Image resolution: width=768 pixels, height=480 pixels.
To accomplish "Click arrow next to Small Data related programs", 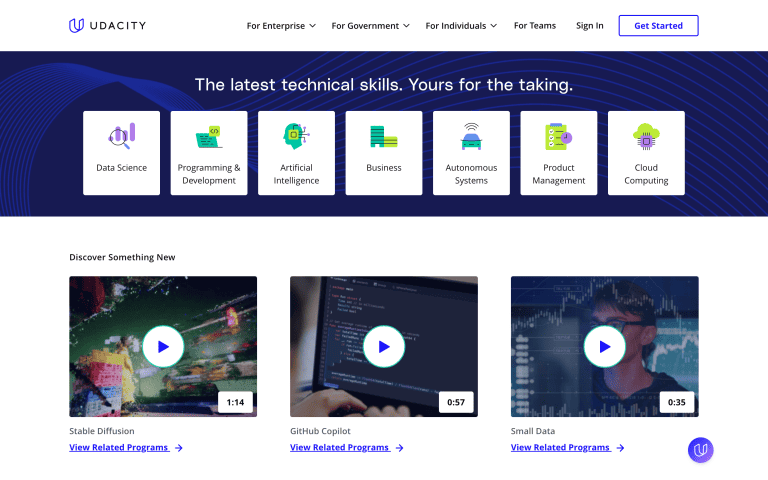I will click(x=621, y=448).
